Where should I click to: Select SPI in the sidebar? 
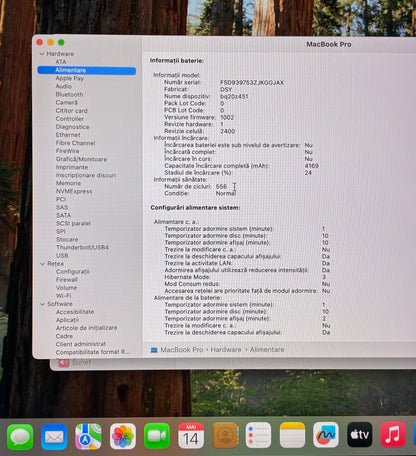(61, 232)
